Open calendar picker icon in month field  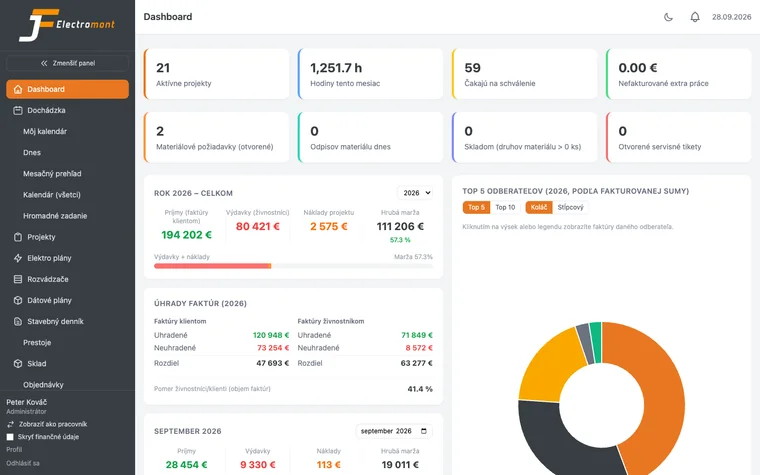click(424, 431)
